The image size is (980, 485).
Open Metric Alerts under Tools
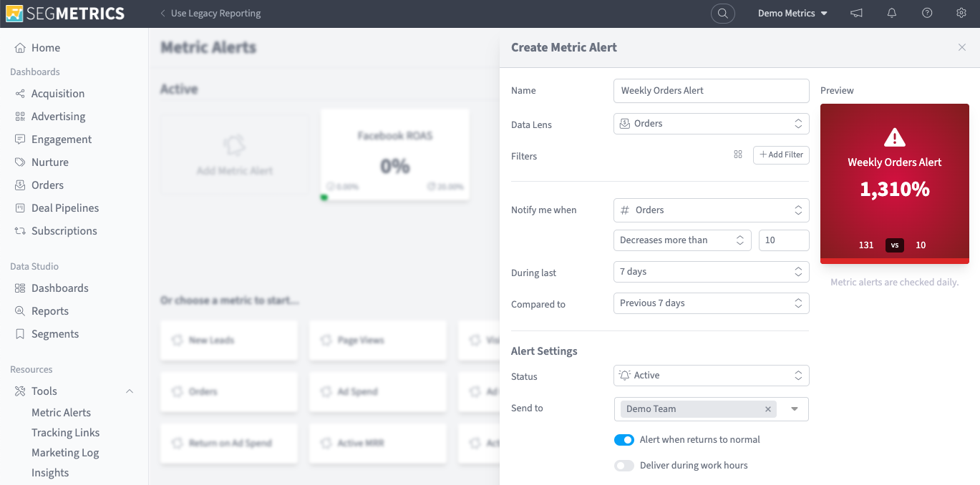coord(60,412)
